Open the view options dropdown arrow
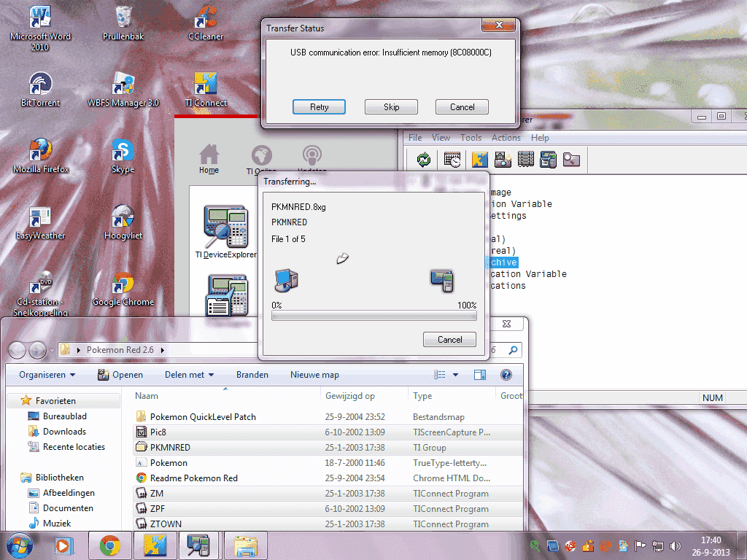747x560 pixels. 455,375
